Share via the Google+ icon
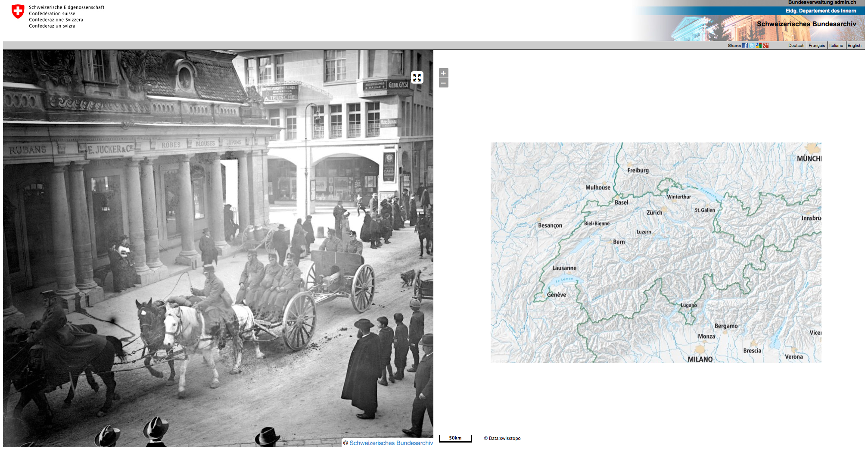 [765, 46]
